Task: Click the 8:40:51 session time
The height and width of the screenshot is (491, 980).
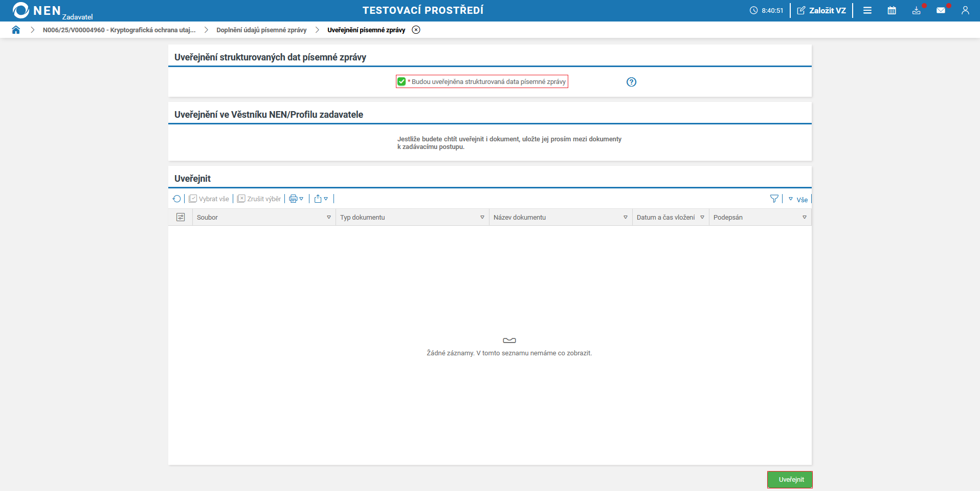Action: (x=772, y=10)
